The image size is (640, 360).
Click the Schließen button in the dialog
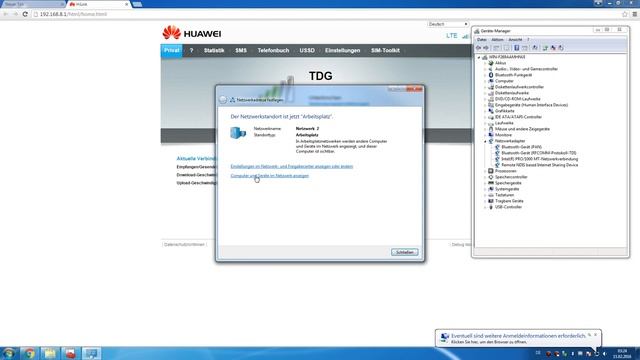pos(404,252)
